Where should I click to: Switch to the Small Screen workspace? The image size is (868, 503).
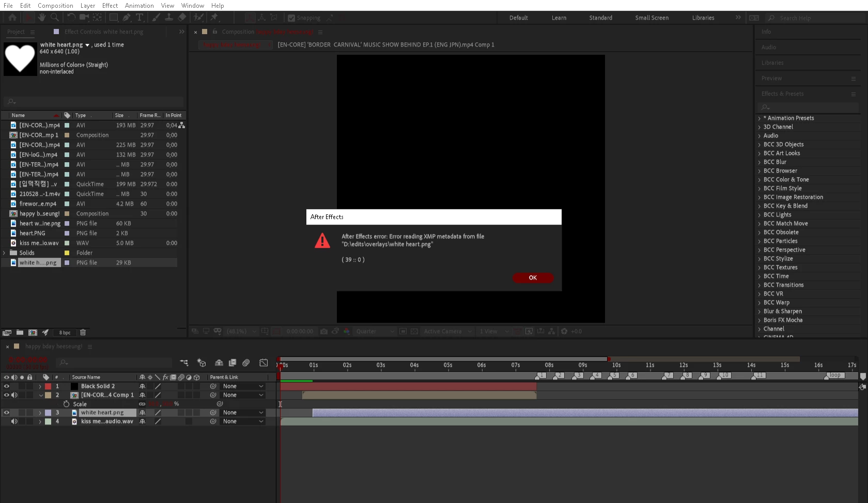[x=652, y=18]
